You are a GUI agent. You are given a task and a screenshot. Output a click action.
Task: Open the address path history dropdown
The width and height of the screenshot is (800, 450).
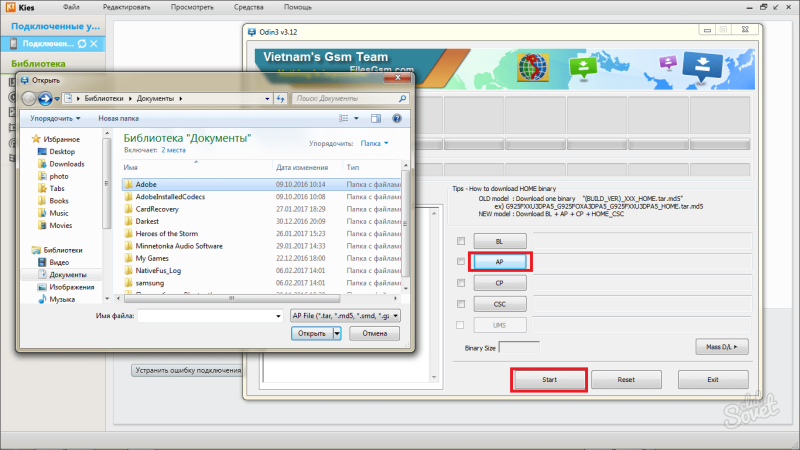pyautogui.click(x=267, y=98)
